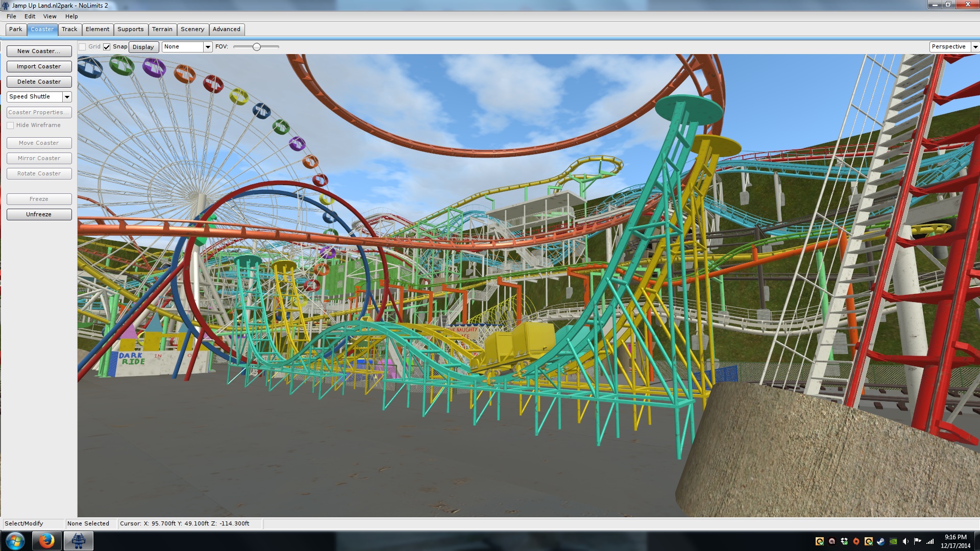Image resolution: width=980 pixels, height=551 pixels.
Task: Open the None dropdown beside Display
Action: coord(208,47)
